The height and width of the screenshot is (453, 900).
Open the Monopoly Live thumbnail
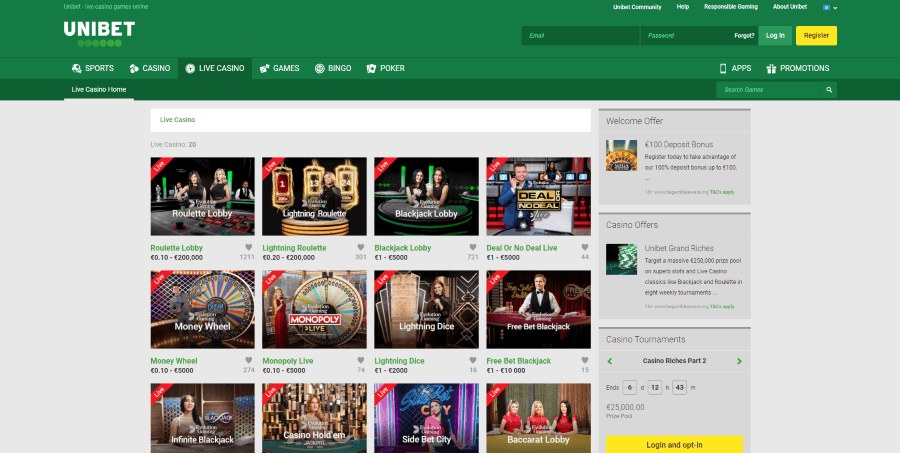315,309
